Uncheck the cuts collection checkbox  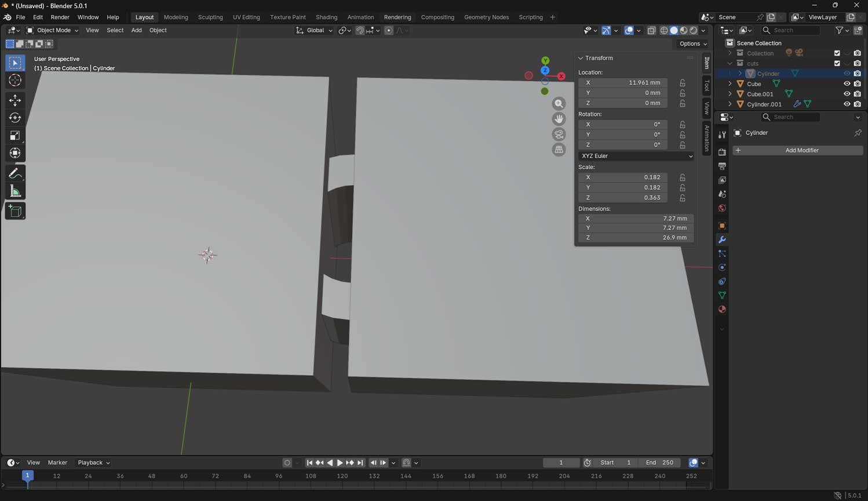[837, 63]
